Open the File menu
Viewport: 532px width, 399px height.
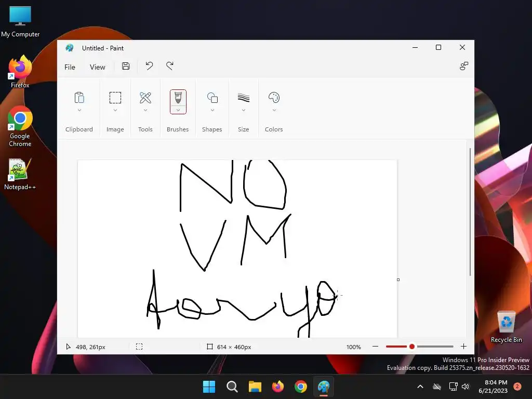70,67
